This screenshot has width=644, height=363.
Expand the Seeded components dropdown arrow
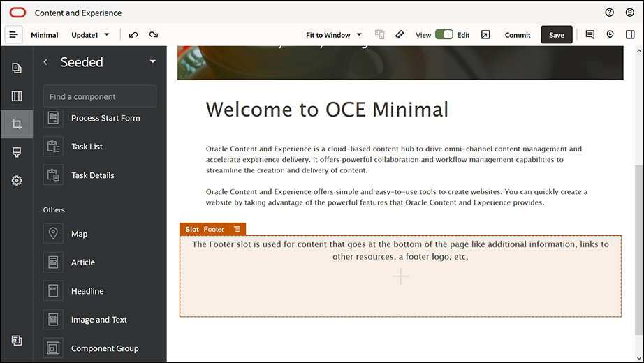click(x=153, y=62)
